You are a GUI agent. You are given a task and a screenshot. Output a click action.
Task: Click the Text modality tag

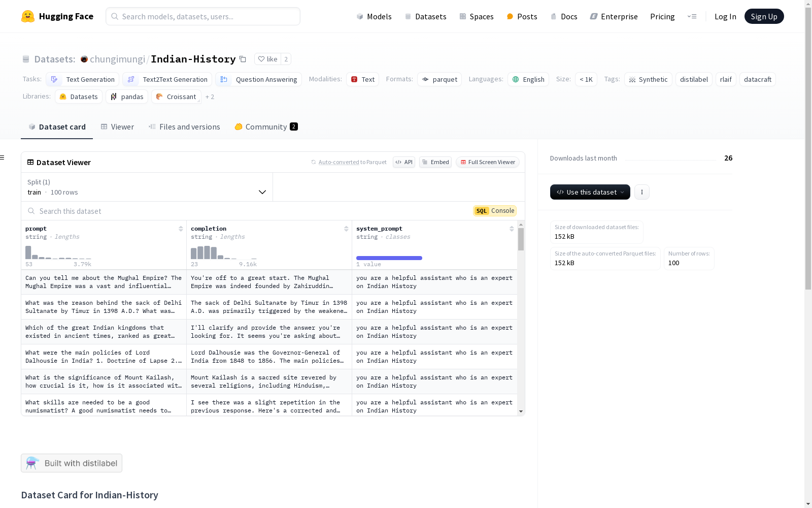[x=362, y=79]
